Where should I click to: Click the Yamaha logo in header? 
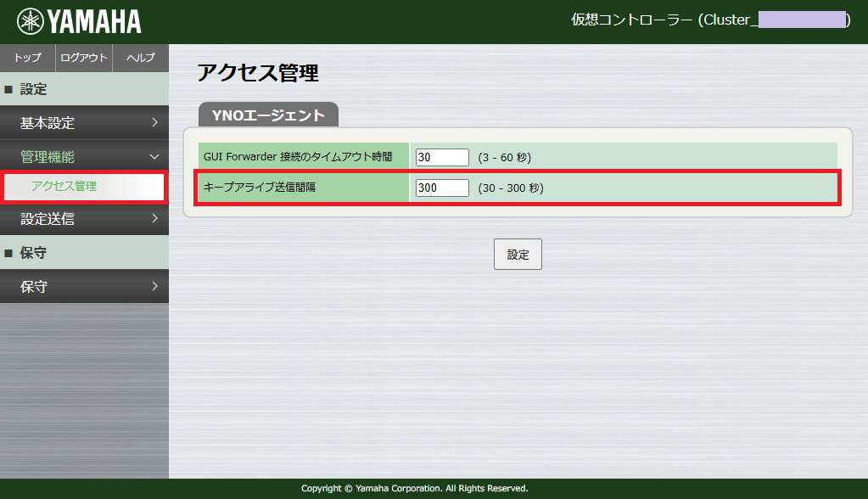tap(79, 21)
